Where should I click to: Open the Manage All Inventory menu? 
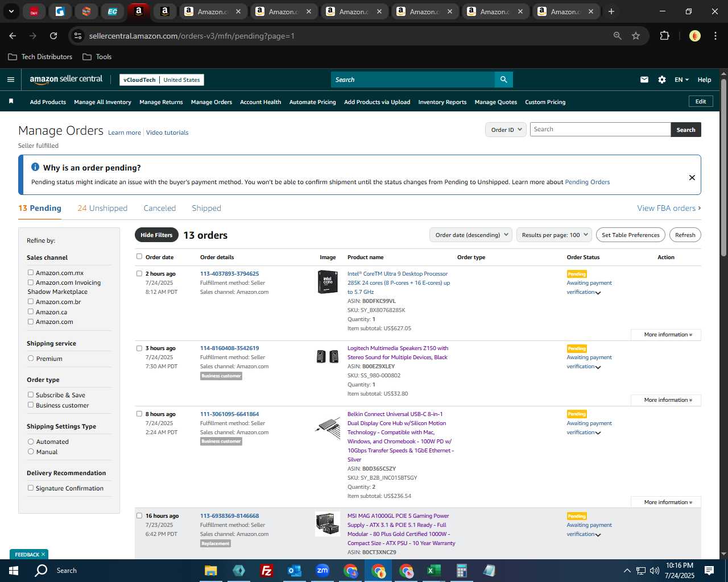102,102
